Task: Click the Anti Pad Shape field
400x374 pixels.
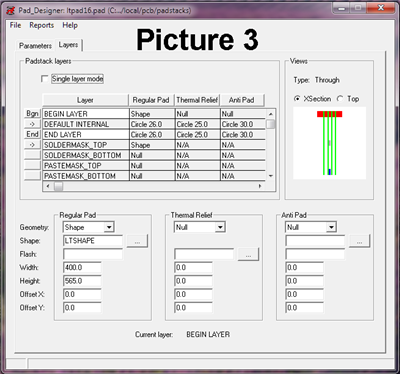Action: (315, 241)
